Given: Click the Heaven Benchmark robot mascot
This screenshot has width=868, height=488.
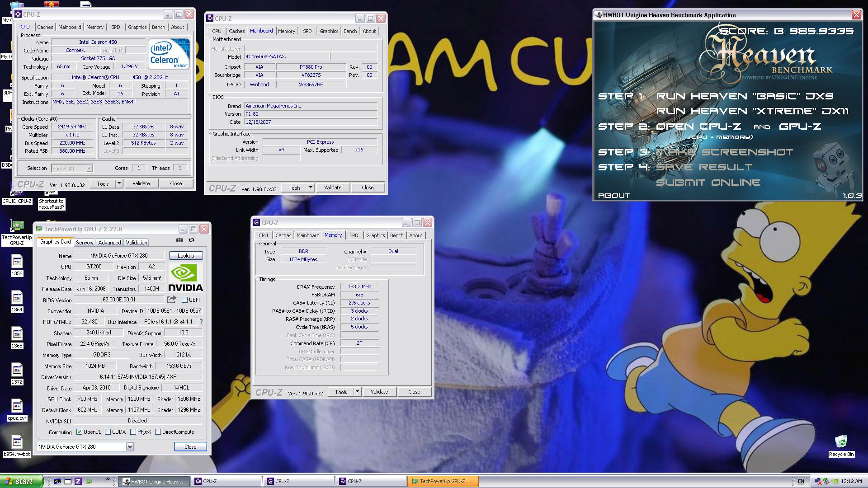Looking at the screenshot, I should [834, 167].
